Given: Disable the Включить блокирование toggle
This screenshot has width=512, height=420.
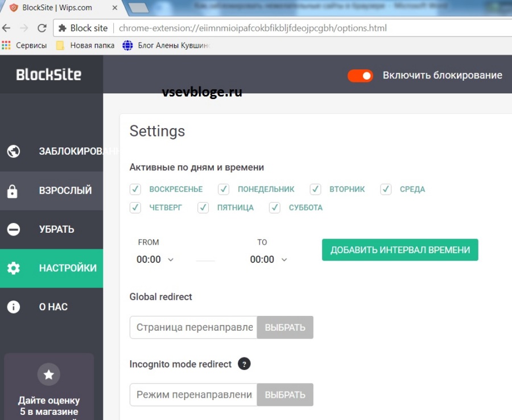Looking at the screenshot, I should pyautogui.click(x=360, y=75).
